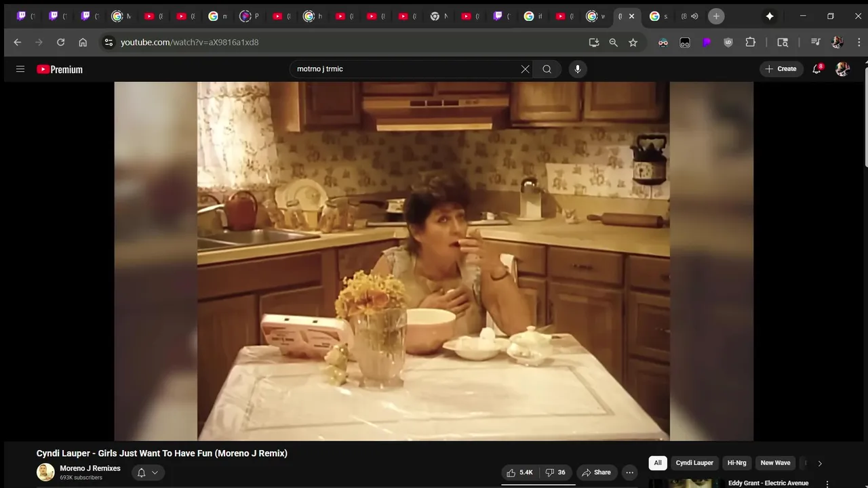Screen dimensions: 868x488
Task: Open the Electric Avenue video thumbnail
Action: tap(685, 484)
